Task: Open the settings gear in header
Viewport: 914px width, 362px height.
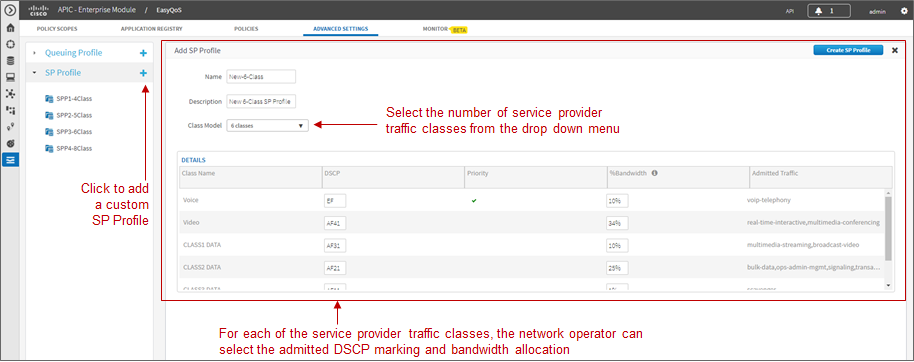Action: 903,10
